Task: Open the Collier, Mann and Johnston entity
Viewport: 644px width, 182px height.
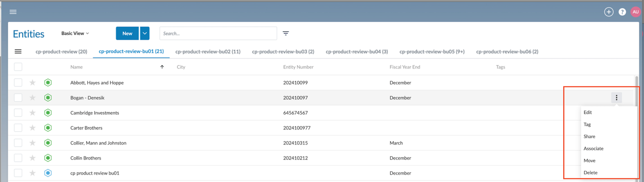Action: tap(98, 143)
